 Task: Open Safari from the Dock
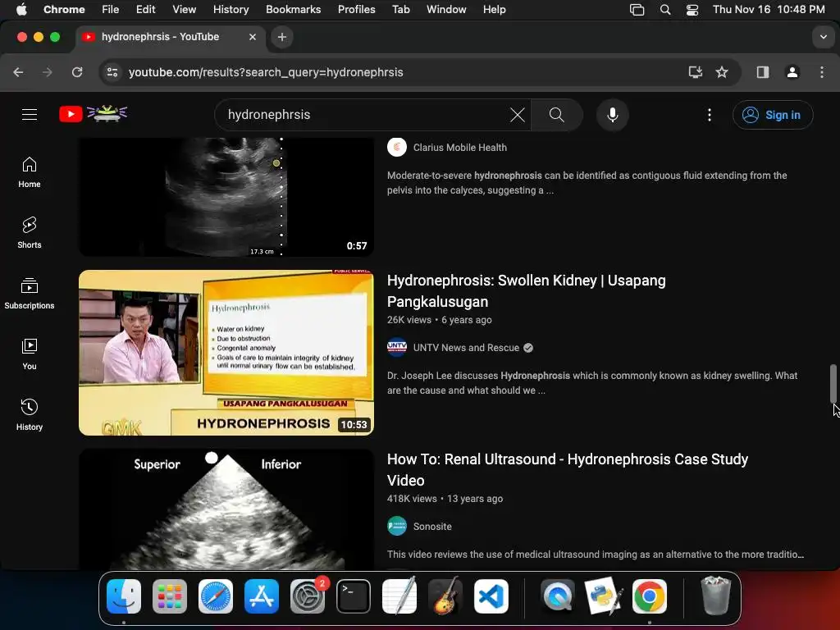click(x=216, y=596)
